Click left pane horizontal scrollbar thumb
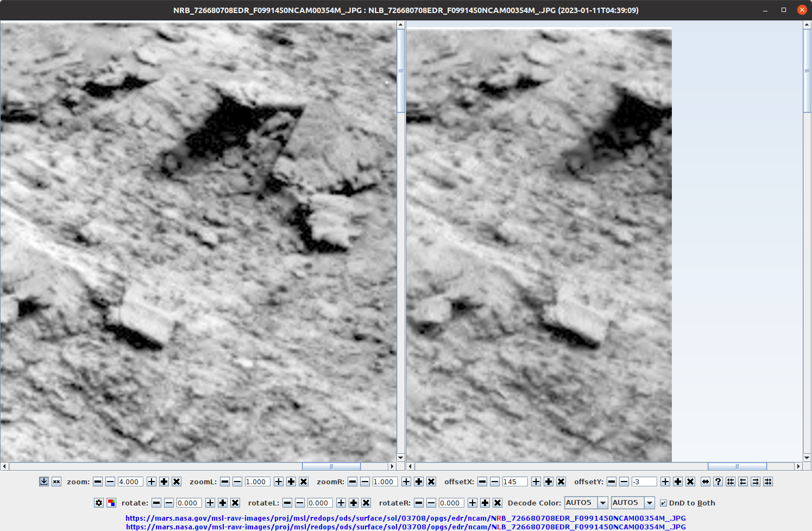This screenshot has width=812, height=531. tap(331, 466)
